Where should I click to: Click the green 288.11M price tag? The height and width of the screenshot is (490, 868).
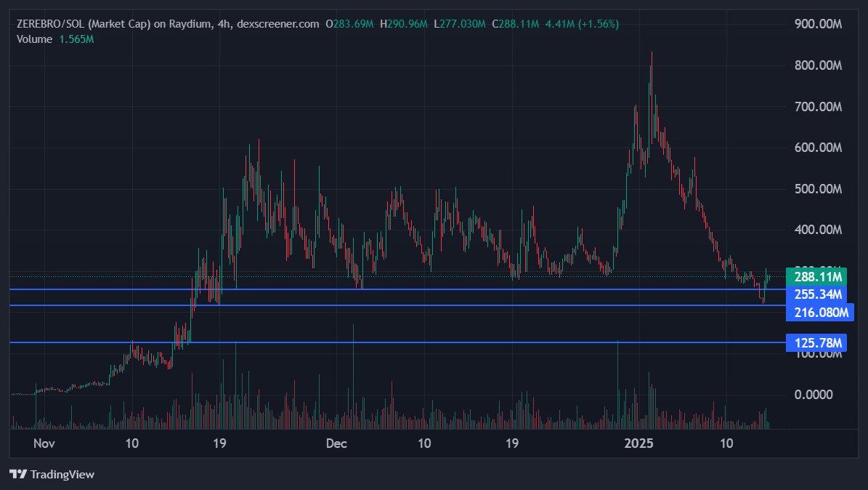(x=816, y=277)
